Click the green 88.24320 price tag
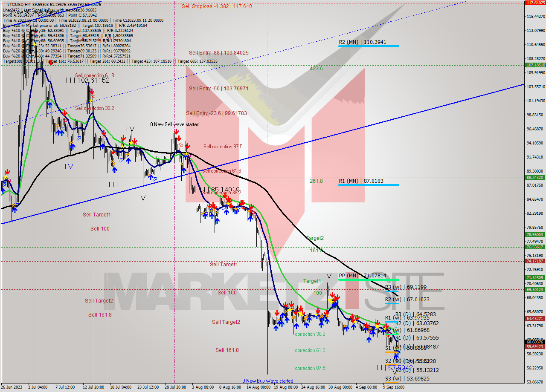Image resolution: width=546 pixels, height=392 pixels. (535, 178)
